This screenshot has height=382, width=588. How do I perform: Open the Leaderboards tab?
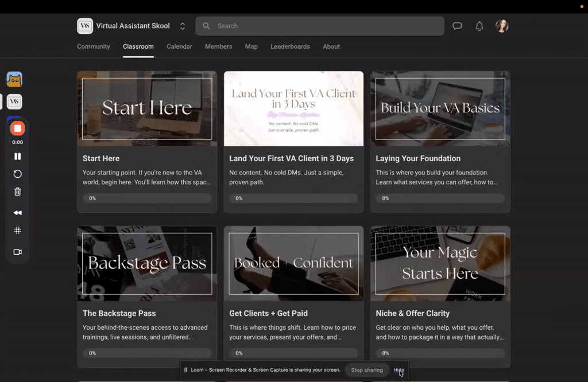[x=290, y=46]
